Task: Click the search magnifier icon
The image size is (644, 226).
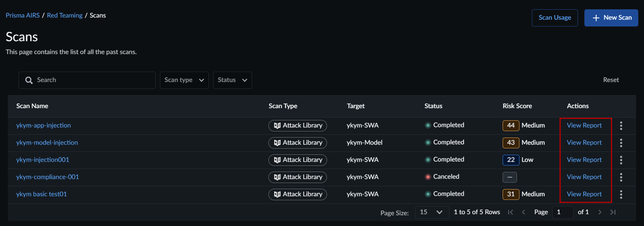Action: click(29, 80)
